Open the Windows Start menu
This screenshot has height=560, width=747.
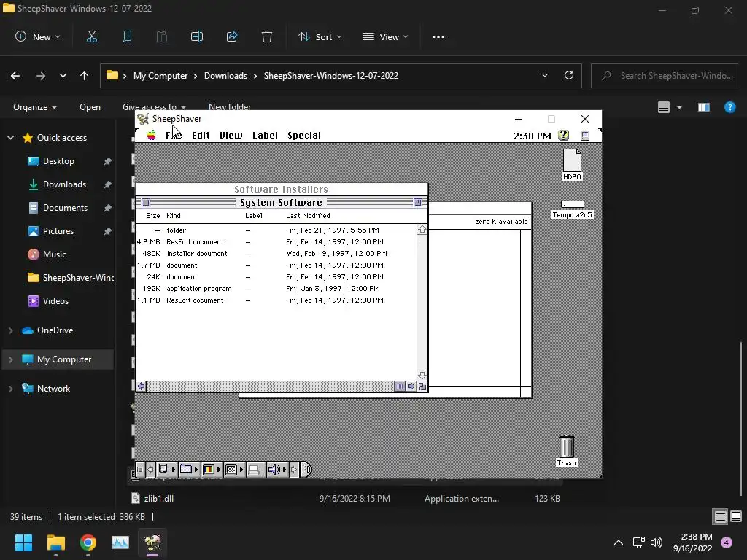click(23, 542)
